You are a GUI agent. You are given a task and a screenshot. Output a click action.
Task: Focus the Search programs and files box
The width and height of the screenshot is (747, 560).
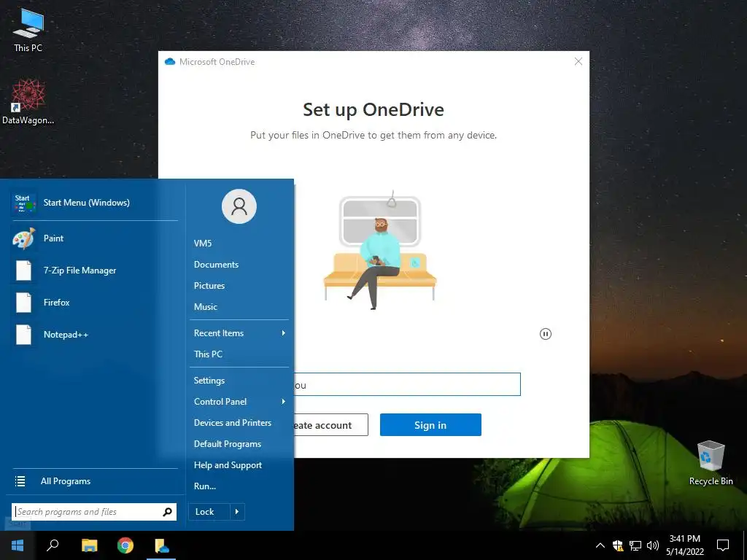click(94, 512)
